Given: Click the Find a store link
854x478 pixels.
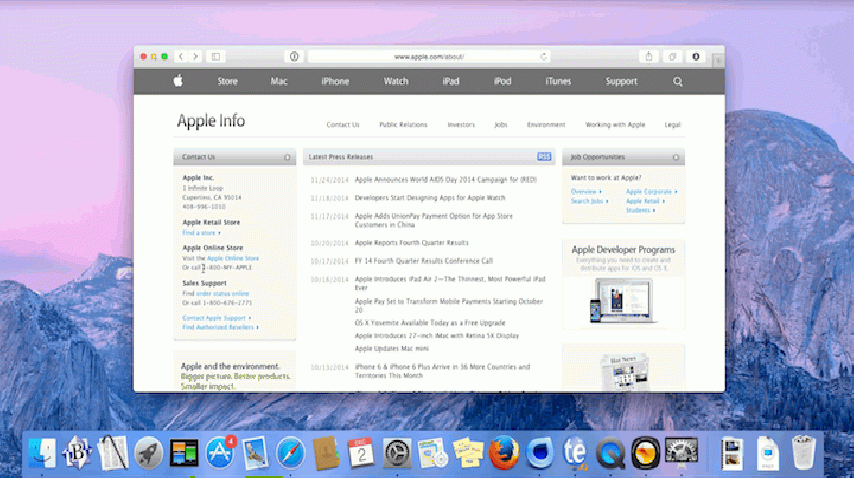Looking at the screenshot, I should tap(196, 232).
